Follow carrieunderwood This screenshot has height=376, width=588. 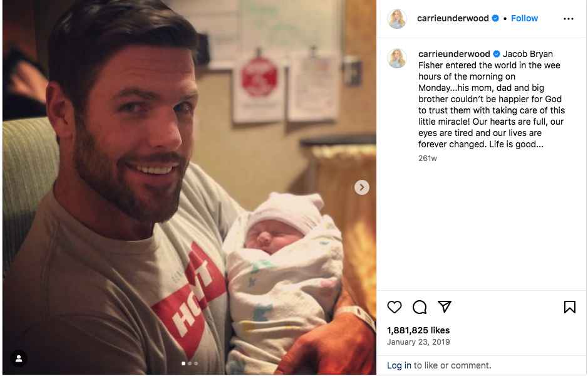point(524,18)
